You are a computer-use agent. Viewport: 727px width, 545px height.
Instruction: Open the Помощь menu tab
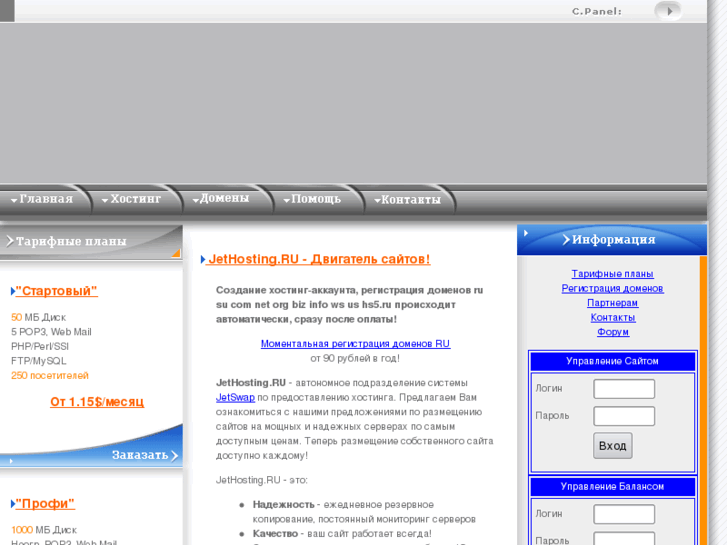(x=312, y=199)
